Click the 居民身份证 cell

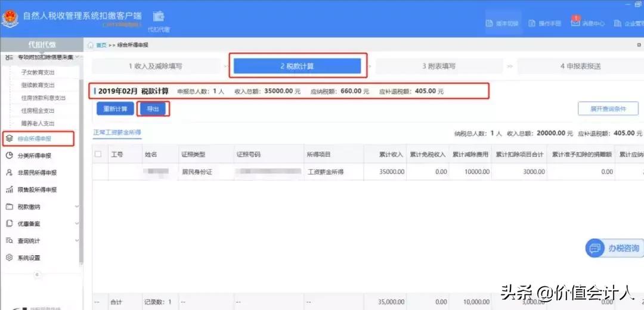click(x=197, y=172)
